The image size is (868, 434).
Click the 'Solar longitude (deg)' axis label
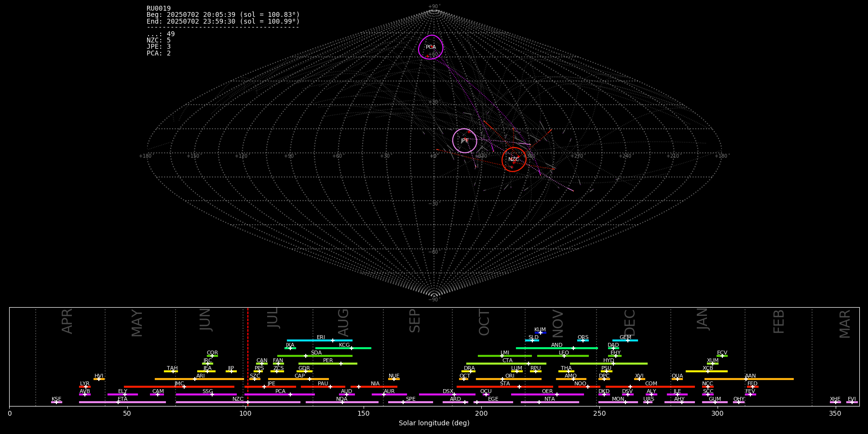[x=434, y=423]
